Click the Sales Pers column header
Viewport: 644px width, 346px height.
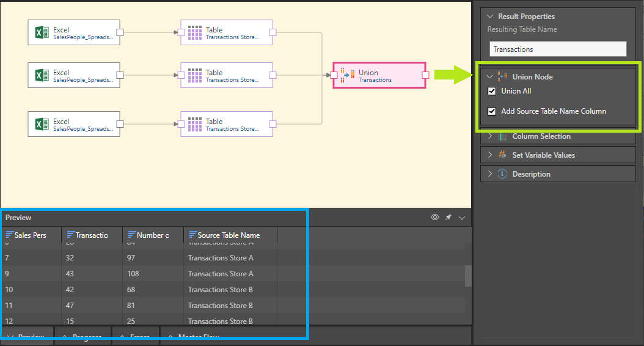click(x=31, y=235)
